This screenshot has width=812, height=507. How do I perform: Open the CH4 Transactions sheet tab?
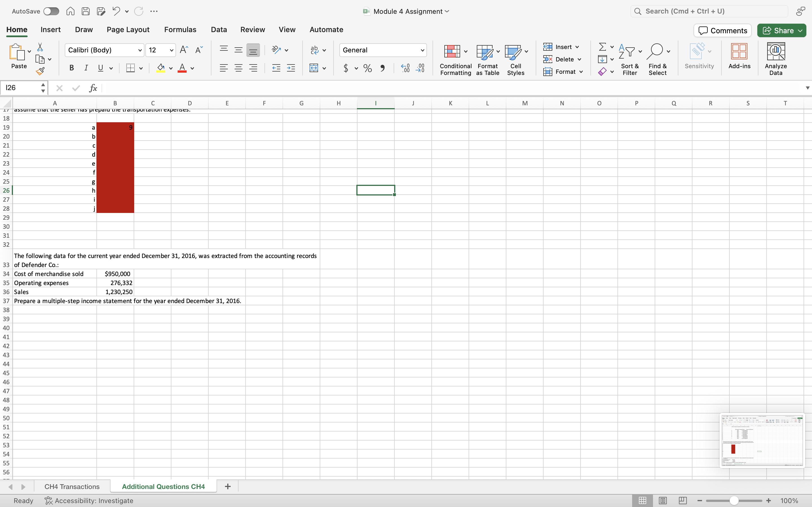[x=72, y=486]
